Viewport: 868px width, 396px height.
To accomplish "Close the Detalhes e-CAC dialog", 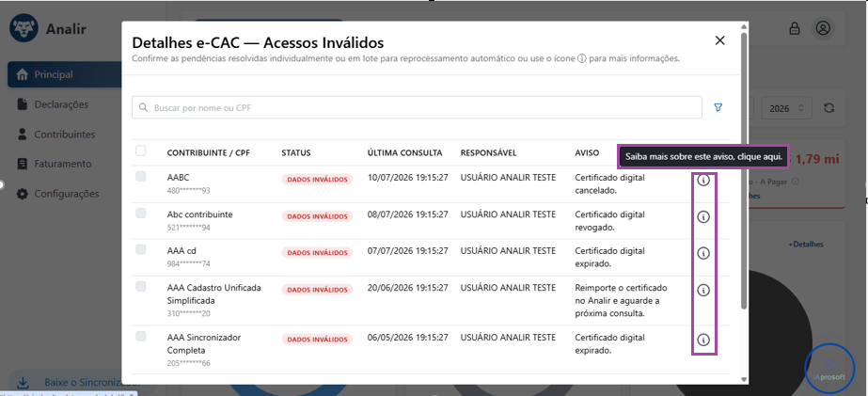I will 719,40.
